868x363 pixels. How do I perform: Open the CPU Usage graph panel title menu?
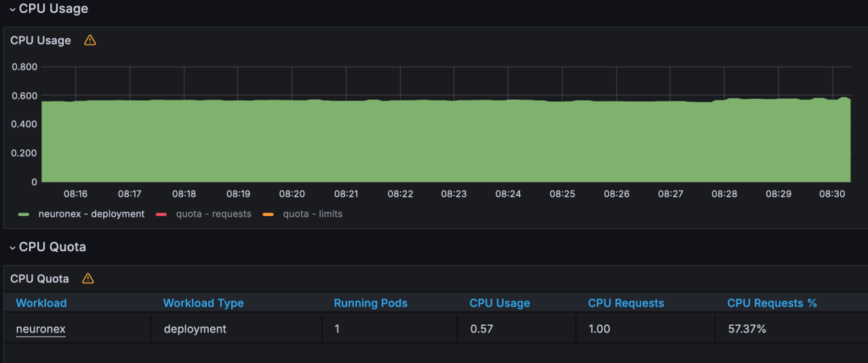coord(41,41)
